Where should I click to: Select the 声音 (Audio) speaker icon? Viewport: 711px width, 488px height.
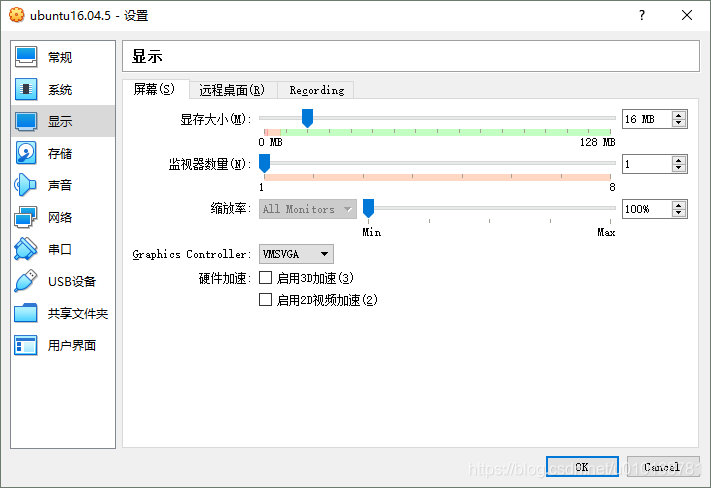(25, 185)
